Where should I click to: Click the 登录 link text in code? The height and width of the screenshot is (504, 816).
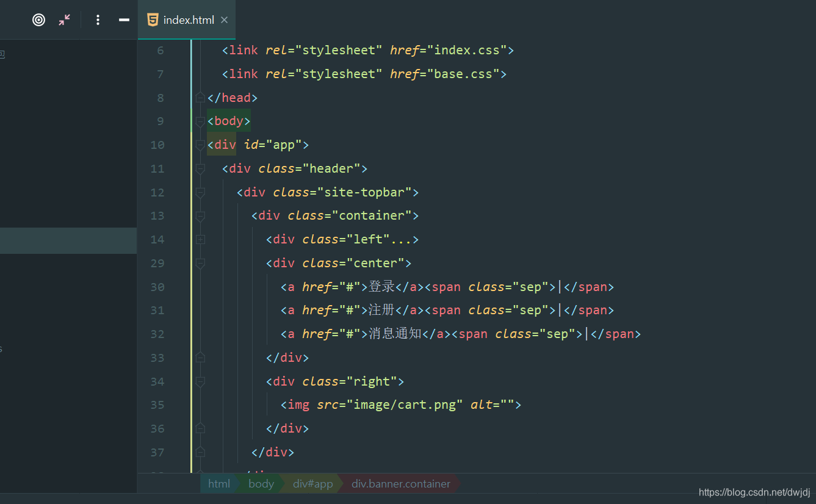pyautogui.click(x=382, y=287)
